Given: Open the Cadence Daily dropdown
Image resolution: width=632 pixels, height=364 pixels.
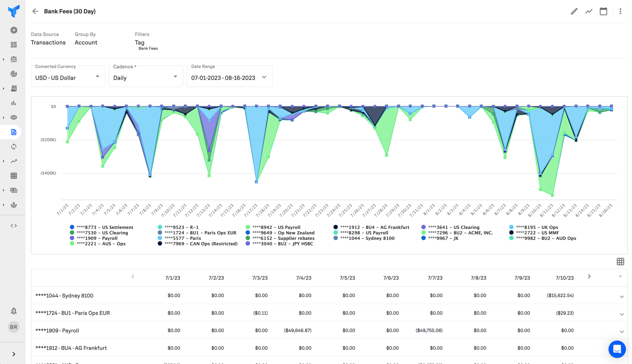Looking at the screenshot, I should pyautogui.click(x=146, y=78).
